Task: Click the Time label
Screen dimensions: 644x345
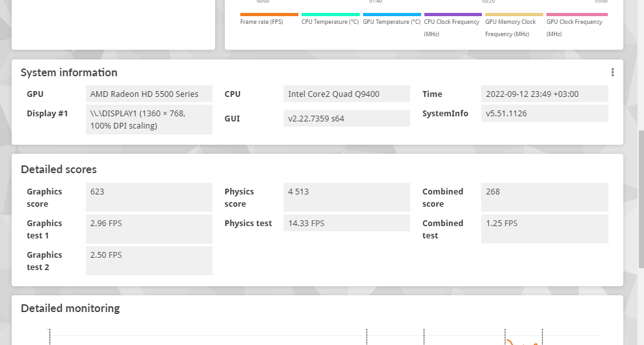Action: click(432, 94)
